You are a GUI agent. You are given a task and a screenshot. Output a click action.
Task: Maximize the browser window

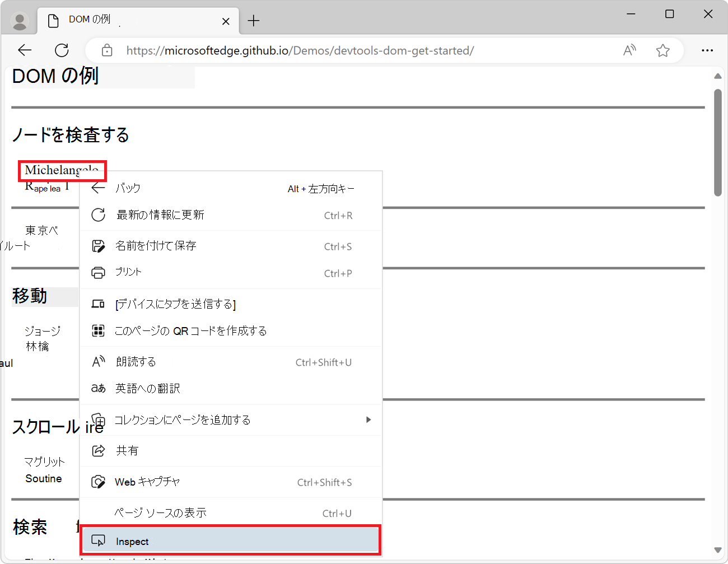click(x=670, y=14)
